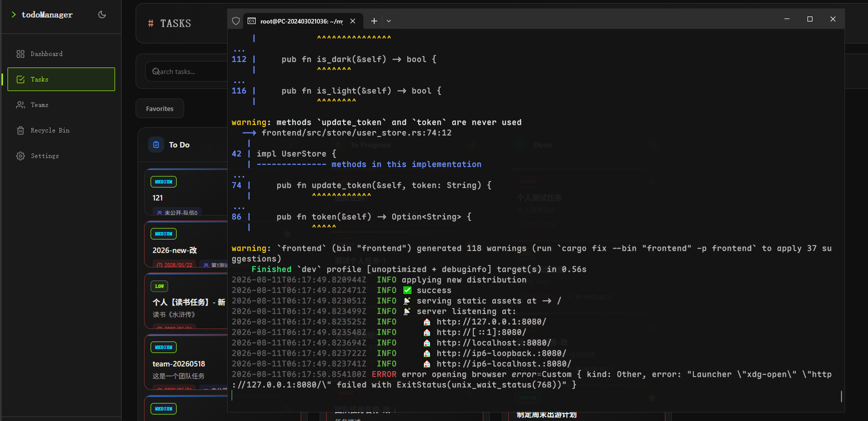The height and width of the screenshot is (421, 868).
Task: Click the Settings gear icon
Action: tap(21, 156)
